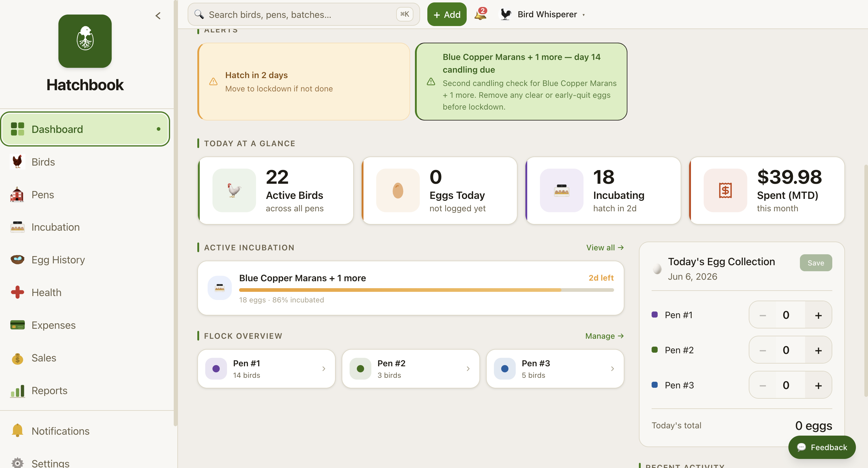This screenshot has height=468, width=868.
Task: Click the incubator icon in Blue Copper Marans batch
Action: (x=220, y=288)
